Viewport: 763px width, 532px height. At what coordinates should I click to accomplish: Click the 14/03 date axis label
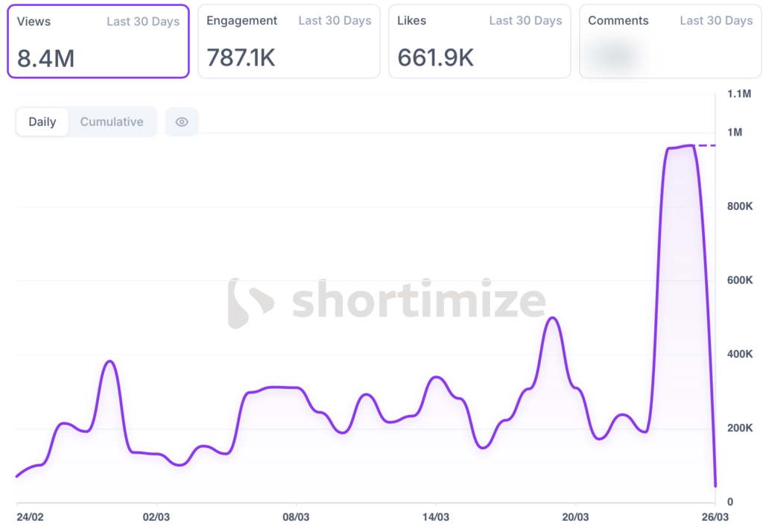436,516
